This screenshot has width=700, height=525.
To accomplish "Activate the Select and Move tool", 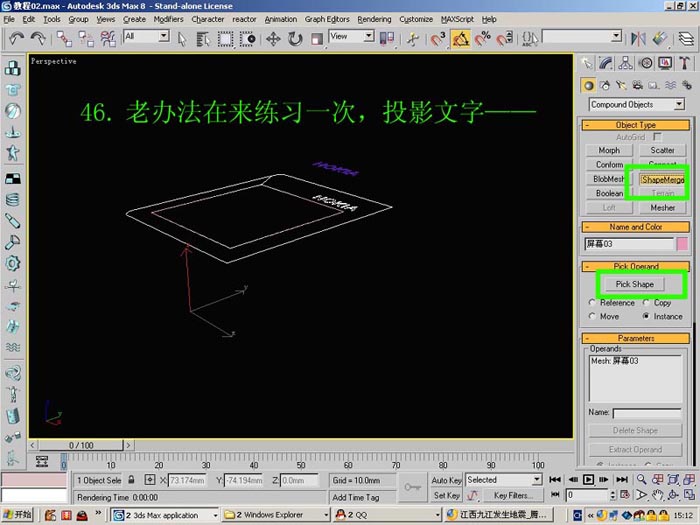I will pos(273,39).
